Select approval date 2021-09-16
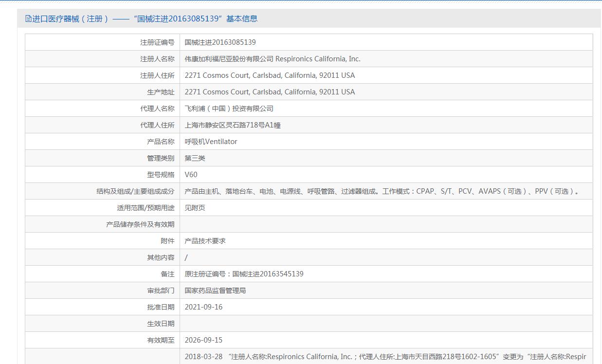 tap(204, 307)
